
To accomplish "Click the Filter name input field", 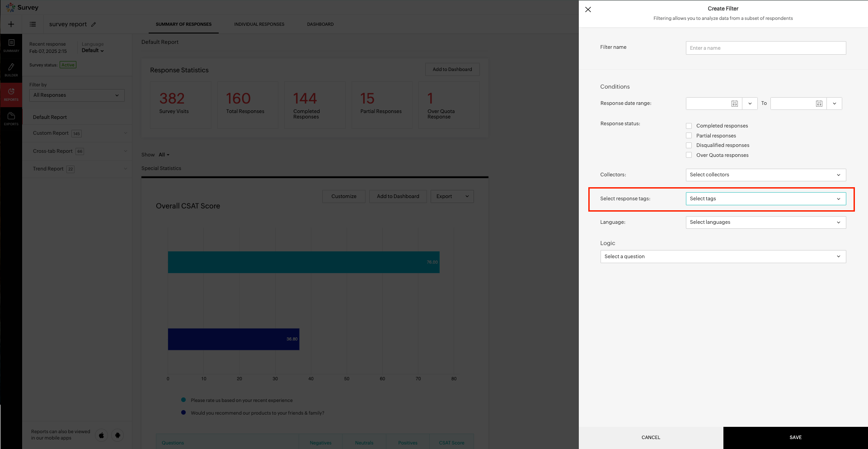I will tap(765, 48).
